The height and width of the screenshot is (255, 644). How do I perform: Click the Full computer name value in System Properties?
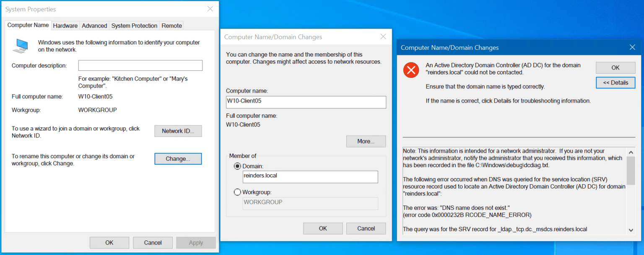95,97
